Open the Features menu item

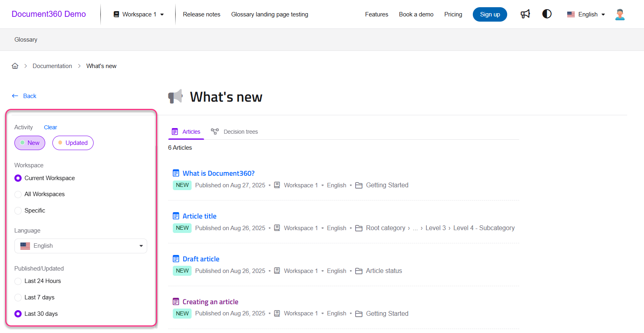(x=376, y=14)
